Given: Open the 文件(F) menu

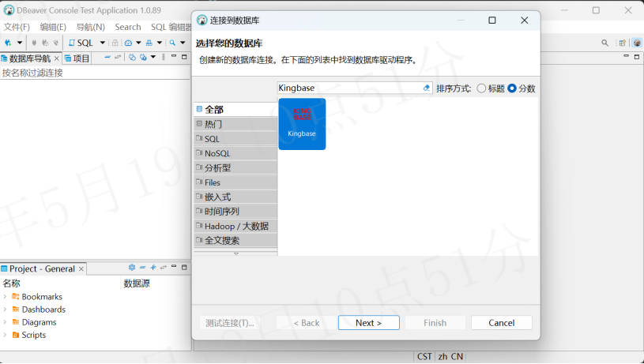Looking at the screenshot, I should 17,27.
